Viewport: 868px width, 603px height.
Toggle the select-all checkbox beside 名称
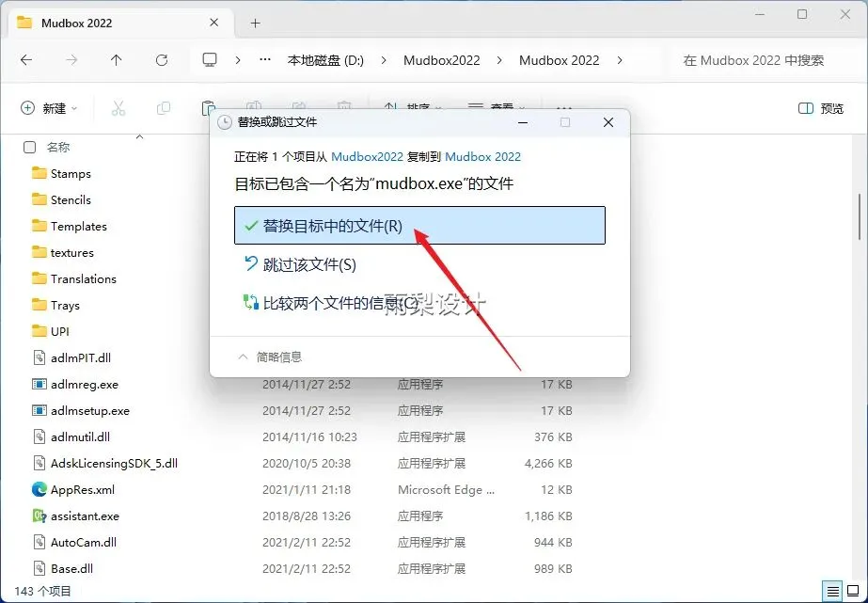pos(29,147)
